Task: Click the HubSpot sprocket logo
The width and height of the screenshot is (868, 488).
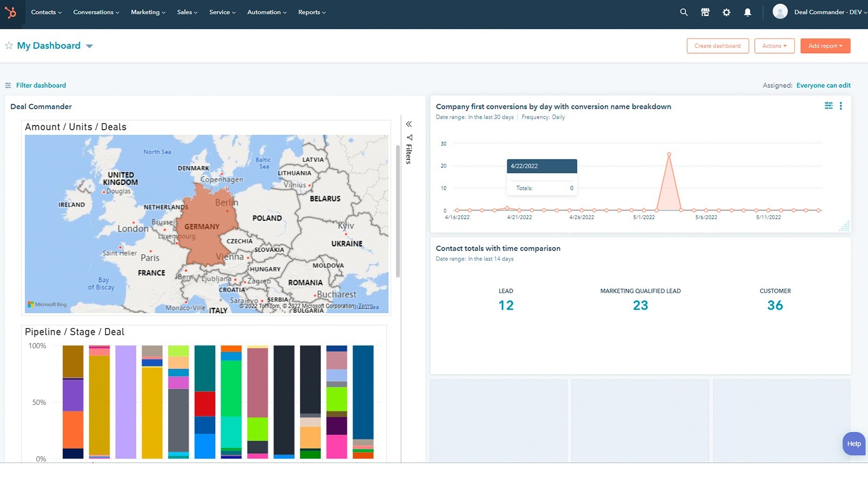Action: pyautogui.click(x=11, y=12)
